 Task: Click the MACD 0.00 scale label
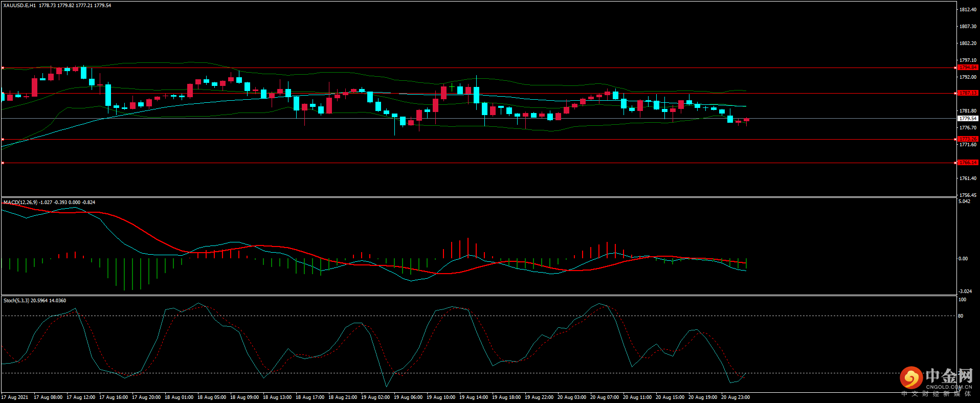[x=963, y=259]
